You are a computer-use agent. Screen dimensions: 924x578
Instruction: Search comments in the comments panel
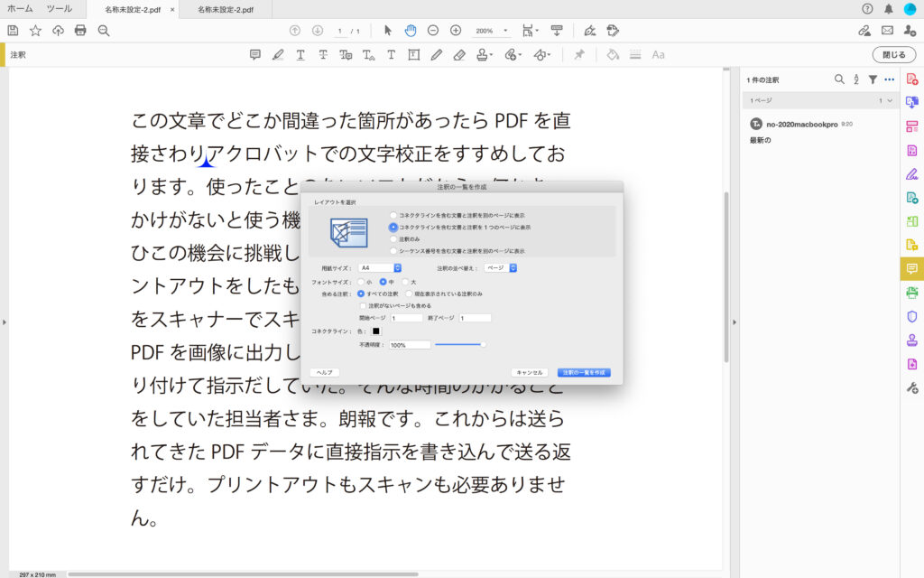tap(839, 79)
